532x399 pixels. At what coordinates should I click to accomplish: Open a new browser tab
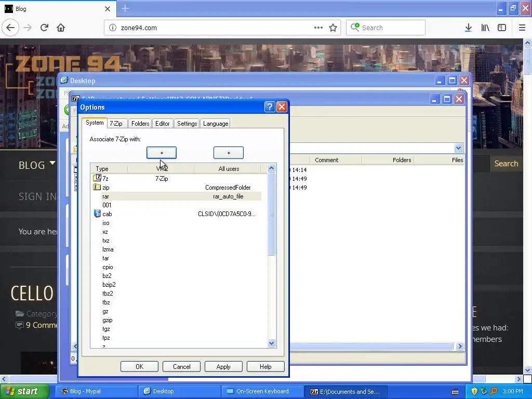(125, 8)
